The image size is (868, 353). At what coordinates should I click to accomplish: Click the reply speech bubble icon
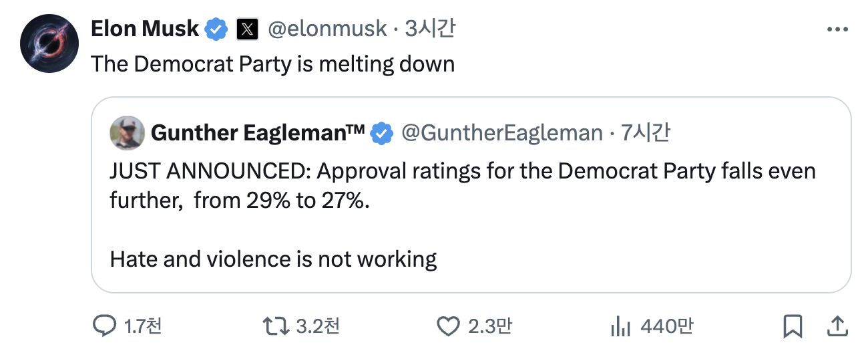tap(104, 326)
